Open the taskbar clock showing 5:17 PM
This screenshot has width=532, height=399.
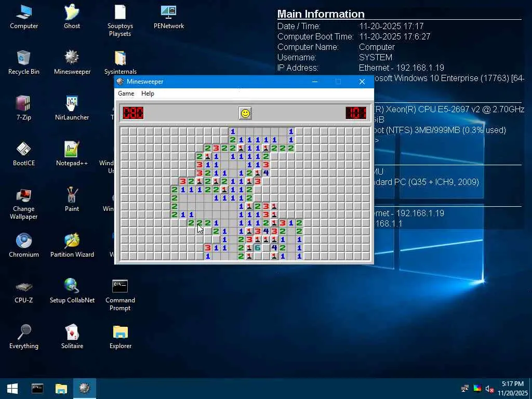coord(513,389)
